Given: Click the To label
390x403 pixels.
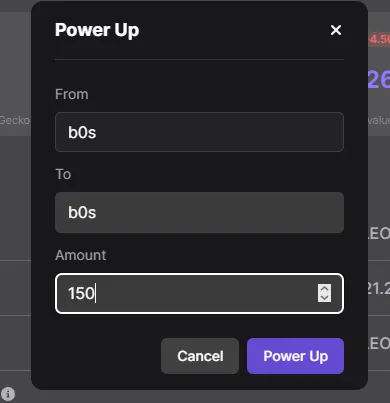Looking at the screenshot, I should [63, 174].
